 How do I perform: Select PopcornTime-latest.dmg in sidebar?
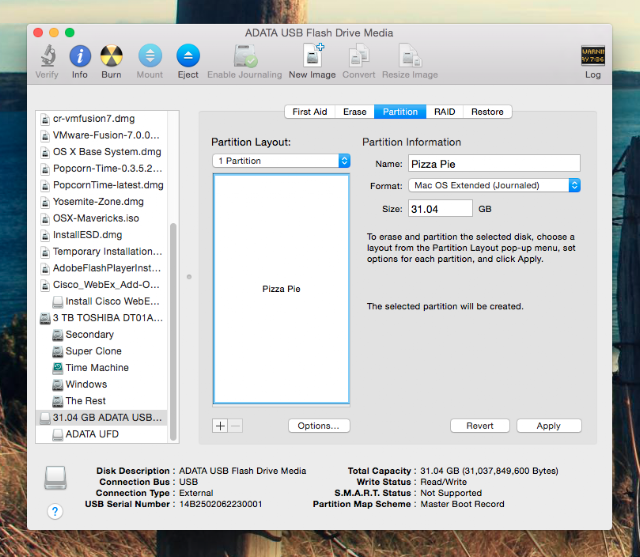[102, 185]
